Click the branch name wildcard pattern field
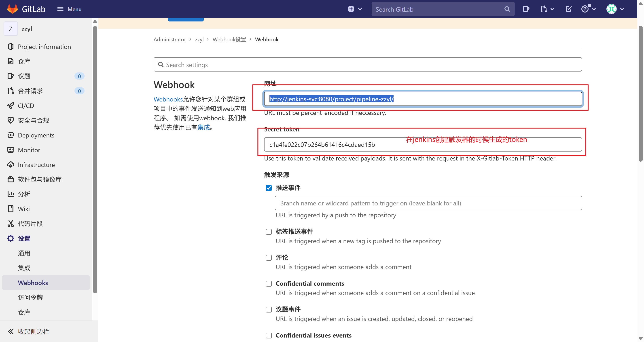This screenshot has width=644, height=342. (x=428, y=203)
